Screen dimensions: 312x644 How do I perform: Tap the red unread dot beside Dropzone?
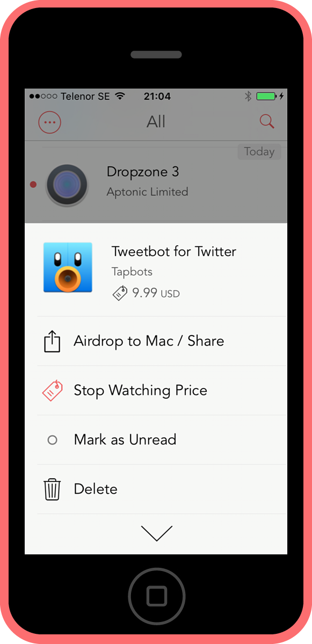coord(33,184)
